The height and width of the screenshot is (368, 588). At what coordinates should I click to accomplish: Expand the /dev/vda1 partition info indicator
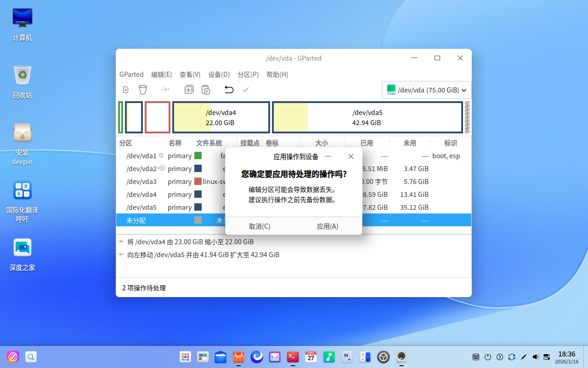pos(160,155)
